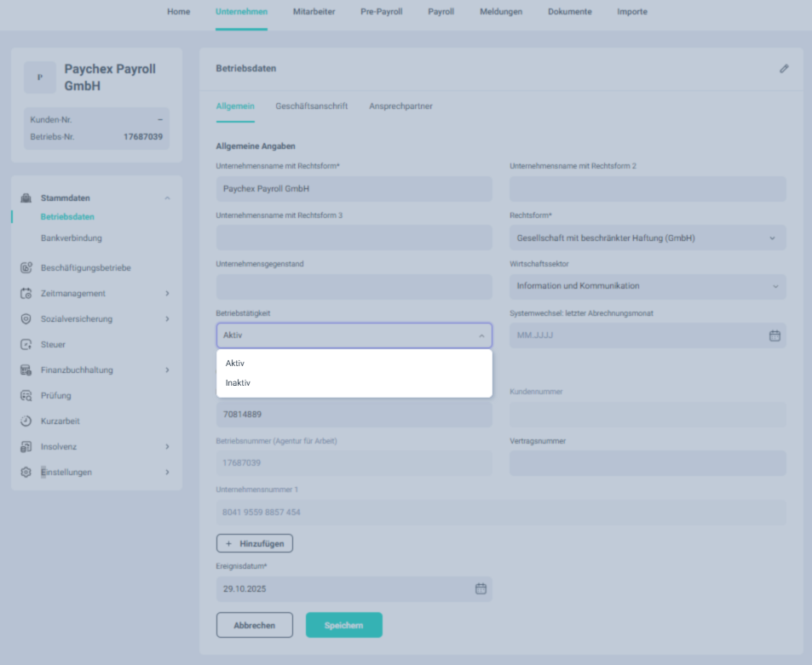This screenshot has height=665, width=812.
Task: Choose Aktiv option in Betriebstätigkeit list
Action: tap(235, 364)
